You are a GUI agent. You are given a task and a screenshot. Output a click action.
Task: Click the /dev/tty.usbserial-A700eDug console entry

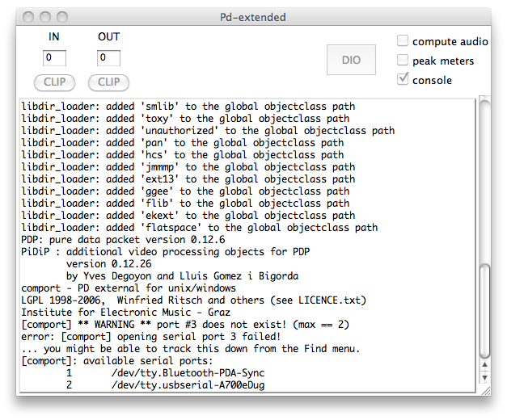coord(186,386)
